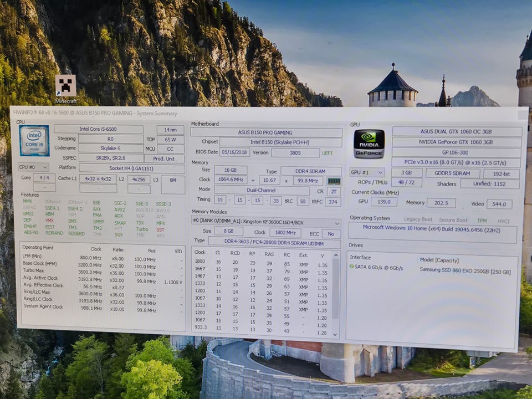Click the 65 W TDP field

[x=170, y=140]
